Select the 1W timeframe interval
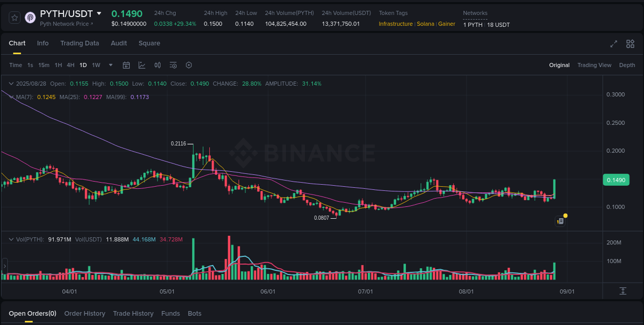 [96, 65]
